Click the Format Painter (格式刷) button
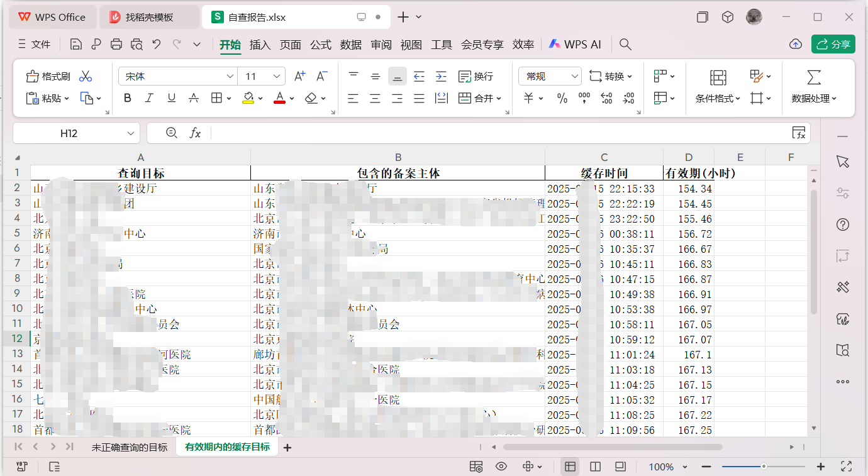This screenshot has height=476, width=868. click(48, 76)
